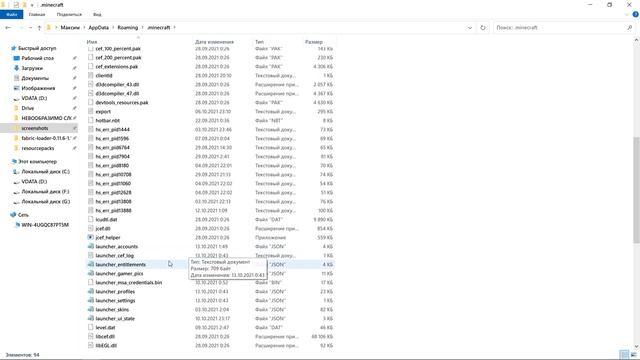
Task: Open the Поделиться ribbon tab
Action: tap(69, 14)
